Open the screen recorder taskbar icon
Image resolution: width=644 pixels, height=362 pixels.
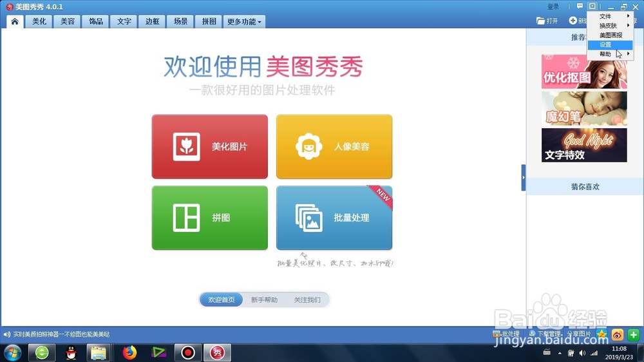pyautogui.click(x=188, y=352)
